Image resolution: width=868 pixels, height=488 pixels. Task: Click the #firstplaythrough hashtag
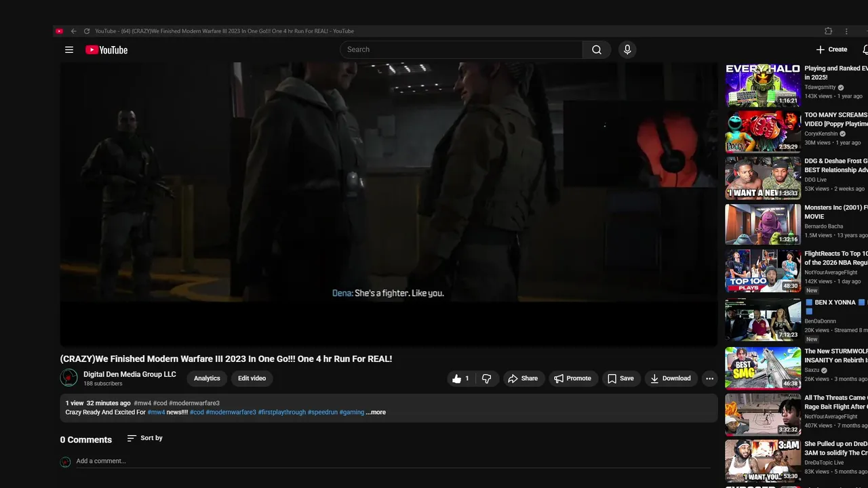point(281,412)
